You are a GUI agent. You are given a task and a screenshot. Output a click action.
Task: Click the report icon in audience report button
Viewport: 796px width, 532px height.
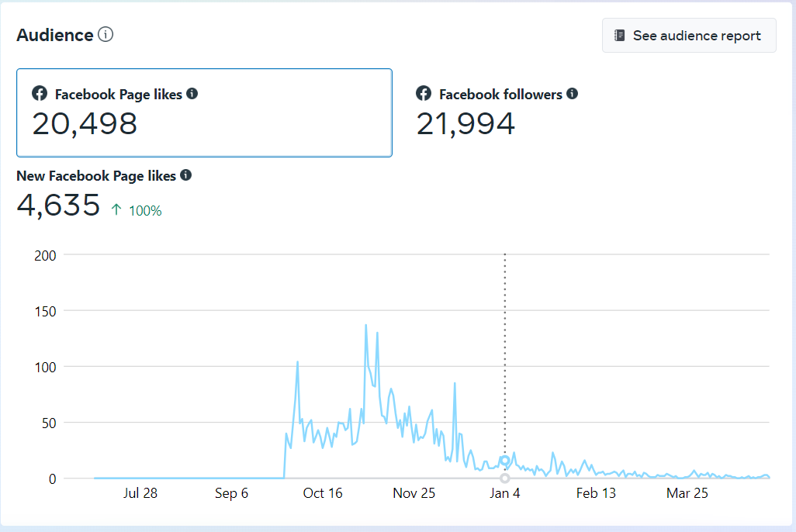[x=619, y=36]
